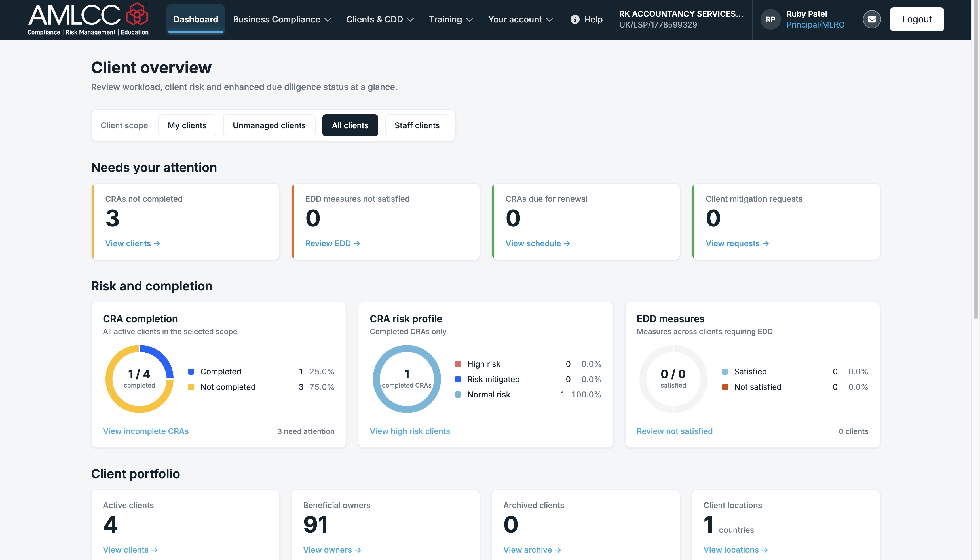Screen dimensions: 980x560
Task: Open the Review not satisfied link
Action: pos(674,431)
